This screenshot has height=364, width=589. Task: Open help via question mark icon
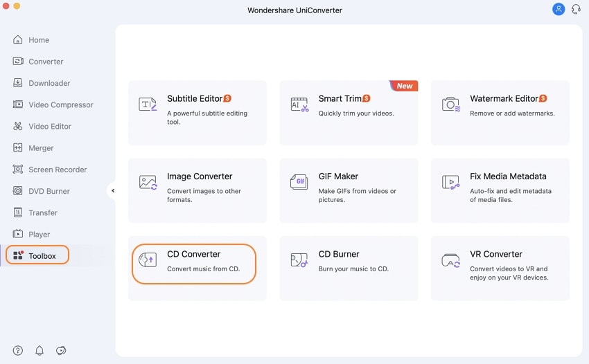(x=17, y=350)
